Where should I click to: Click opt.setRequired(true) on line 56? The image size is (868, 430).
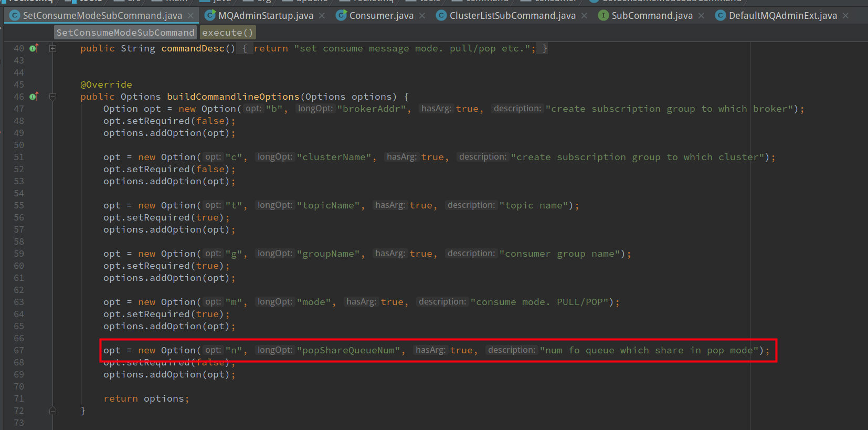(166, 217)
